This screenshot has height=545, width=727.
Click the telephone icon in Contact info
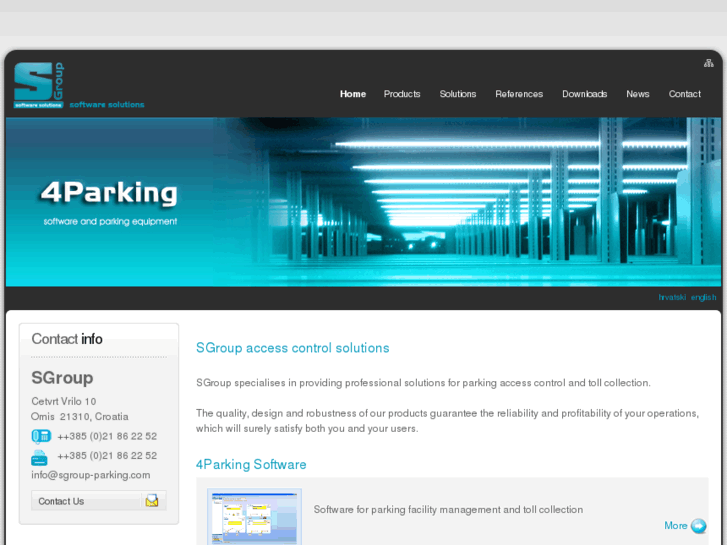41,436
